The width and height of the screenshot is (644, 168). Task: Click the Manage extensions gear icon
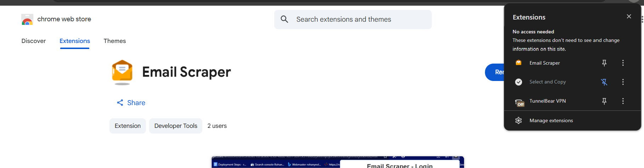click(519, 120)
